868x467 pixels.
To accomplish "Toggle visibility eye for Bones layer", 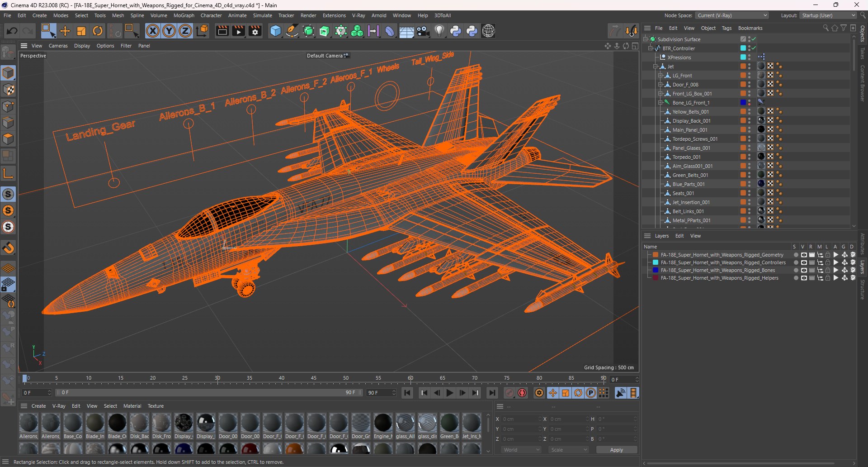I will (804, 270).
